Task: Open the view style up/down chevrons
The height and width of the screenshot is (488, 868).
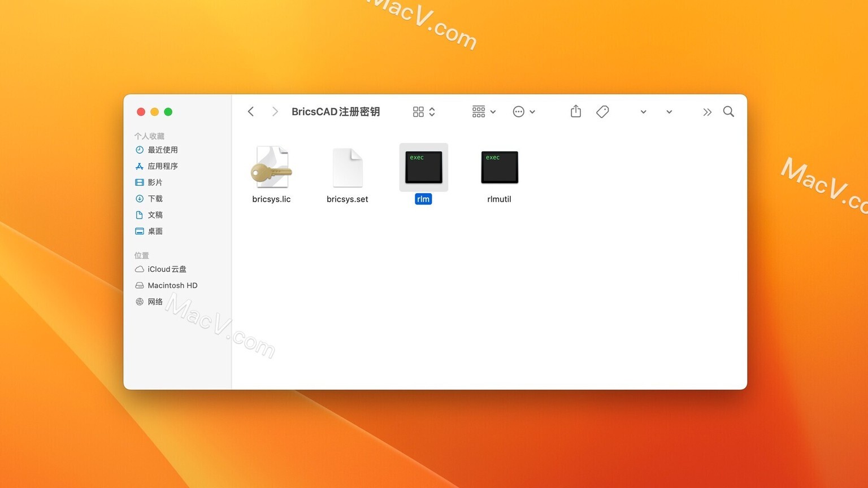Action: pyautogui.click(x=432, y=112)
